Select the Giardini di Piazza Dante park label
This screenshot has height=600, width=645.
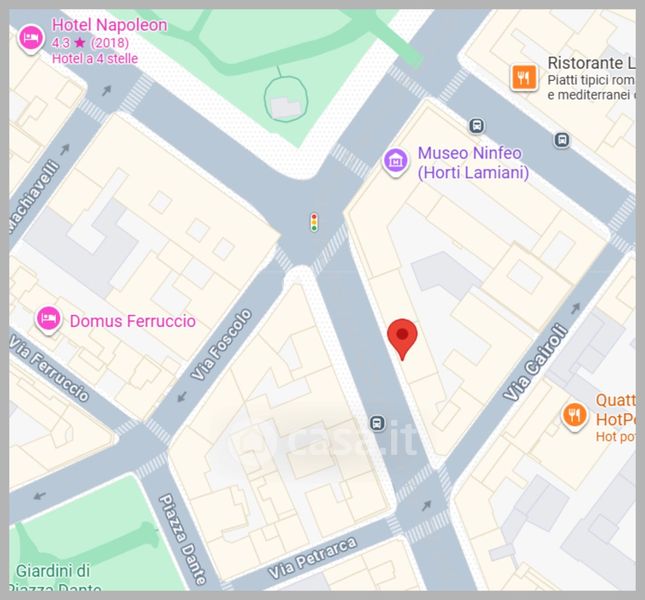pyautogui.click(x=54, y=579)
